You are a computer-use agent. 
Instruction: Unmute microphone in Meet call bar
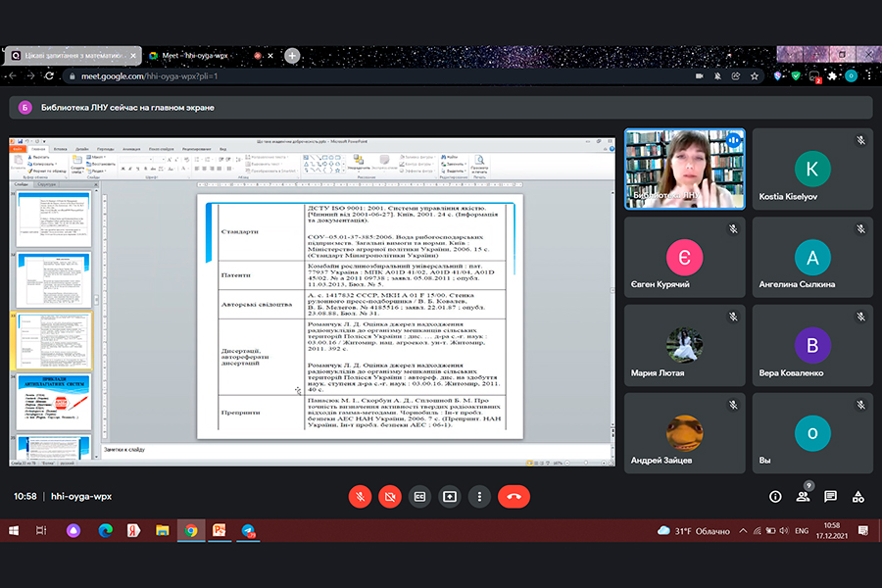coord(360,497)
